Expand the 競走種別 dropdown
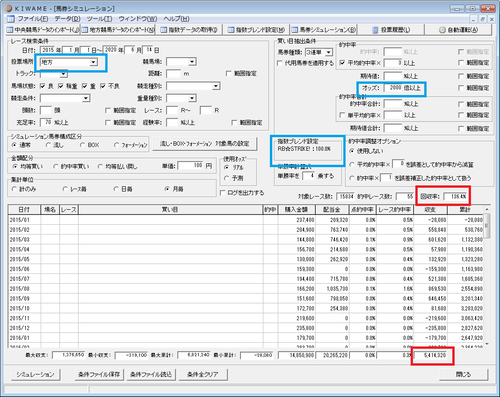 (216, 86)
